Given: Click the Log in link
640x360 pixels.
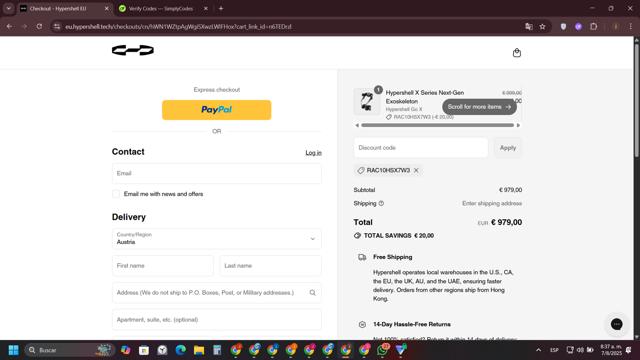Looking at the screenshot, I should (313, 153).
